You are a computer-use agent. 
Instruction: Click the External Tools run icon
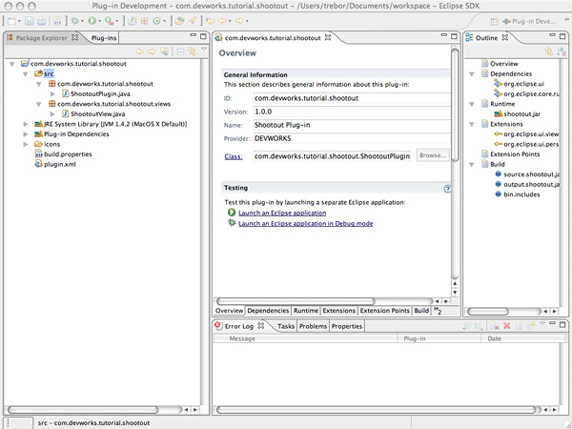coord(109,21)
